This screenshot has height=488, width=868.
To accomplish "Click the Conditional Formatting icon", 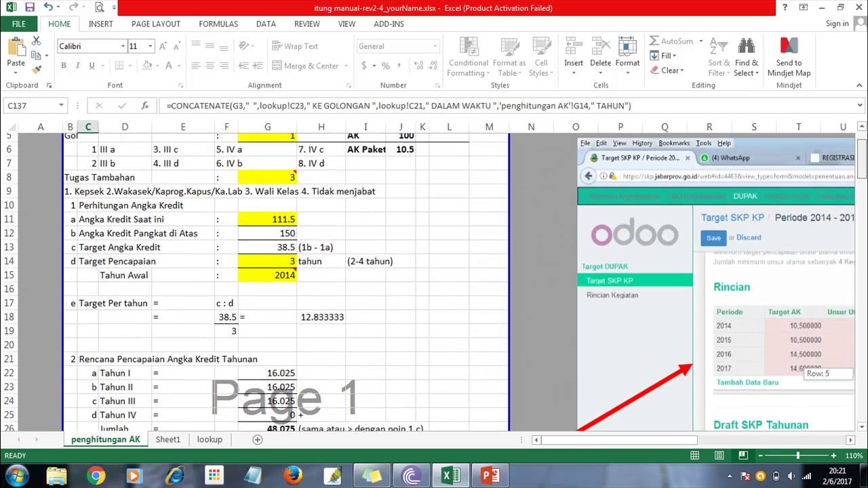I will [468, 57].
